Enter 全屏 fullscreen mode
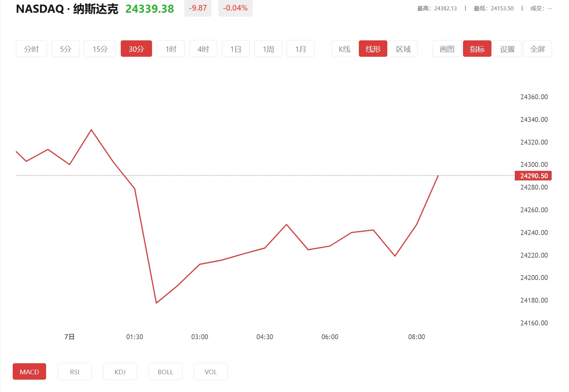The width and height of the screenshot is (569, 392). [537, 49]
